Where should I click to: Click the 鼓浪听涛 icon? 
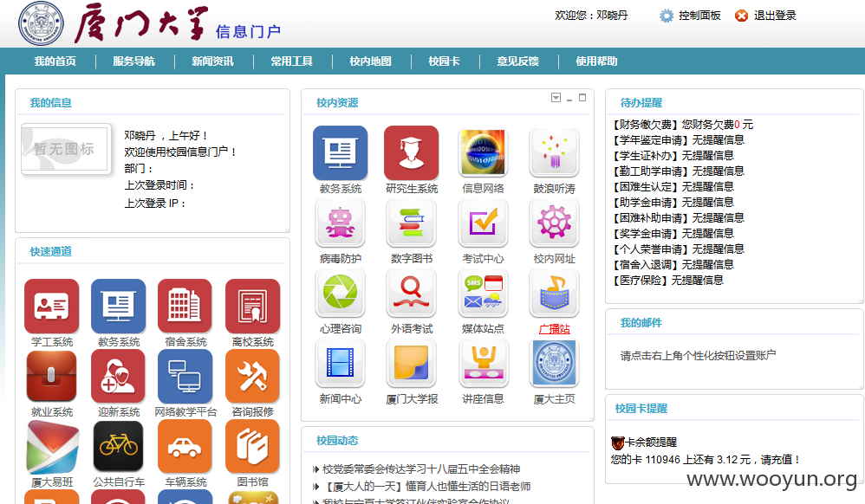[x=554, y=152]
